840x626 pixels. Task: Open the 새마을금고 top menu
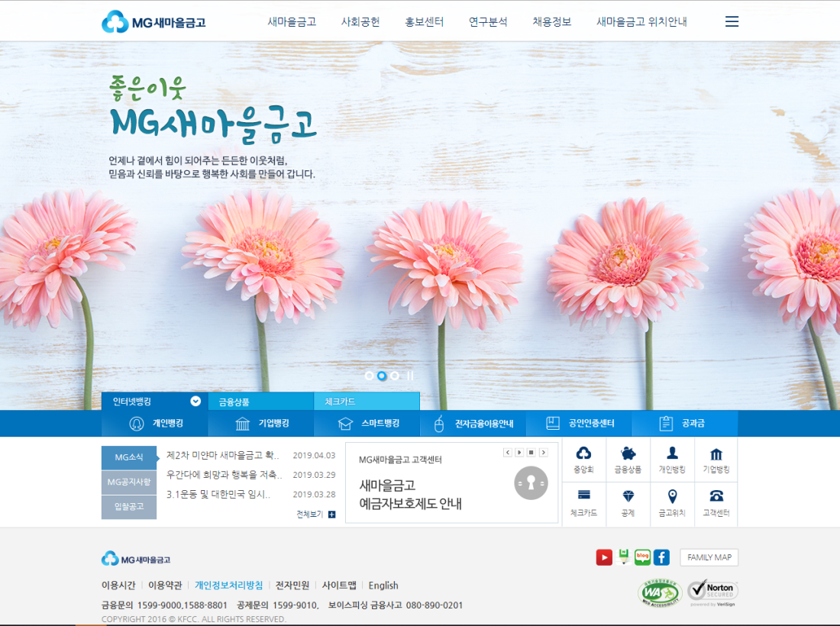(x=292, y=22)
